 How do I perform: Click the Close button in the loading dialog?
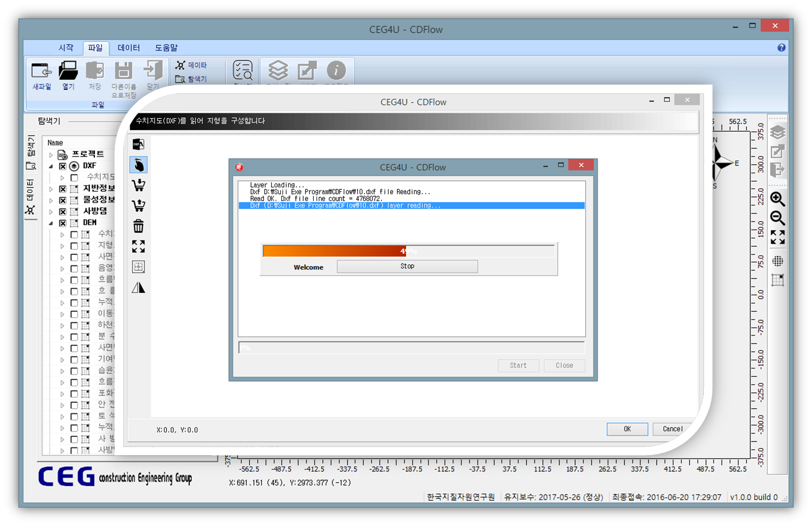click(x=564, y=365)
